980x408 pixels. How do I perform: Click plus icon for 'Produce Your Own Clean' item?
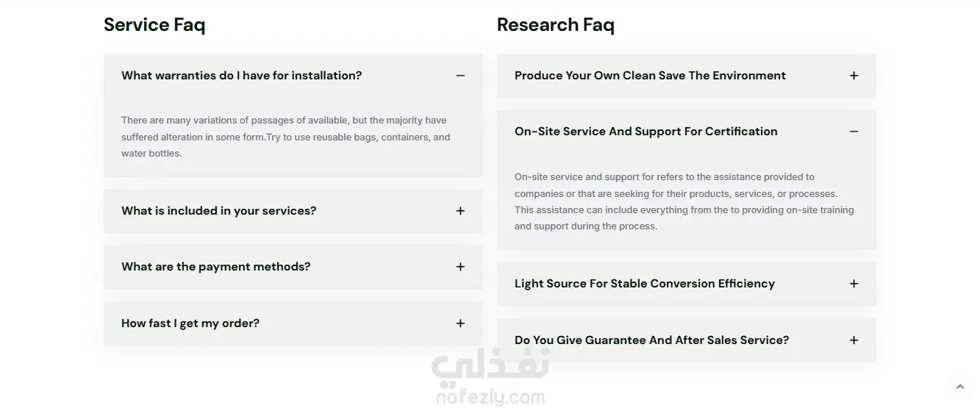coord(854,76)
